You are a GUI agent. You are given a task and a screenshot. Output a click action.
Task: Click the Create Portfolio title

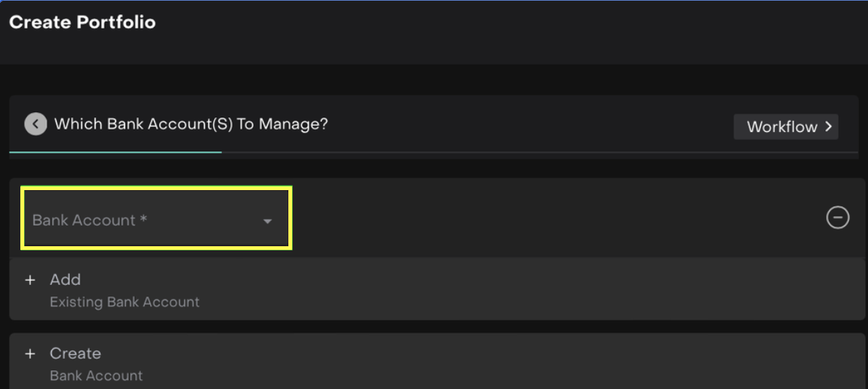click(x=82, y=23)
